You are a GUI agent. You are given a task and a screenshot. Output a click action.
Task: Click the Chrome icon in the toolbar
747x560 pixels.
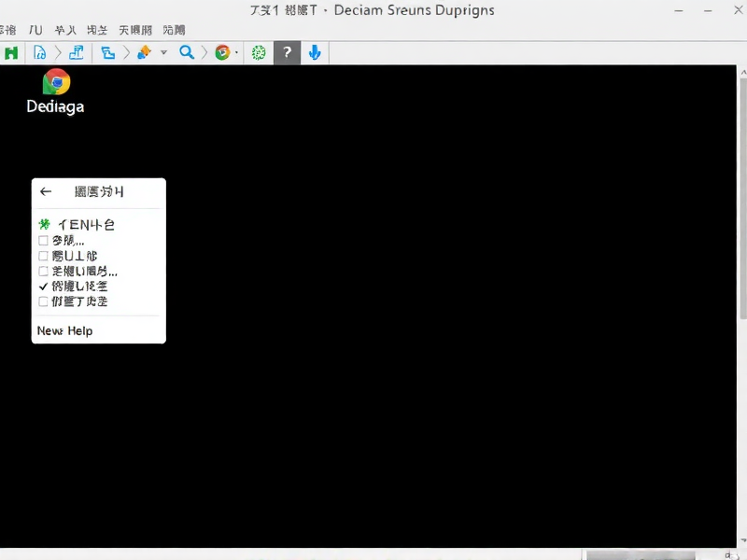point(222,53)
